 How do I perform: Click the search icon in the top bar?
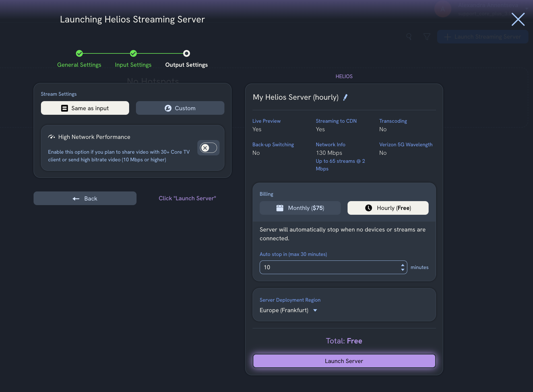click(x=409, y=37)
